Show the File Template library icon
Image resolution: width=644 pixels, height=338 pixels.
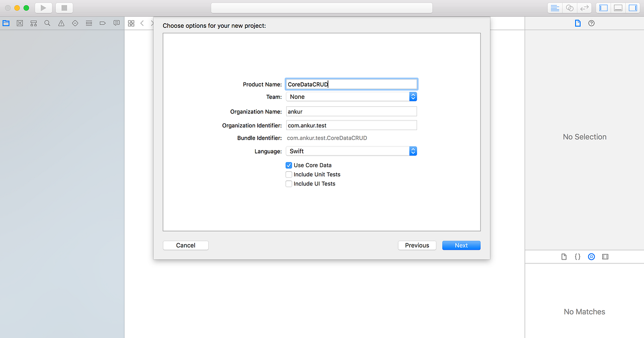563,256
